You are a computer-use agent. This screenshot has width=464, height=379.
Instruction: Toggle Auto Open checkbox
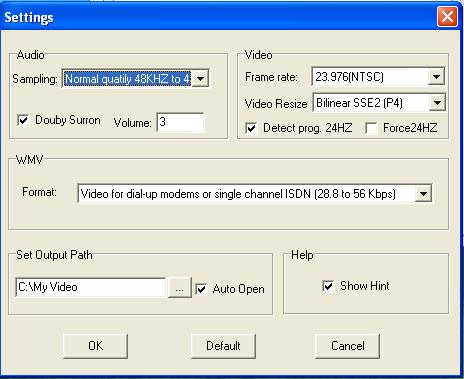pyautogui.click(x=201, y=289)
